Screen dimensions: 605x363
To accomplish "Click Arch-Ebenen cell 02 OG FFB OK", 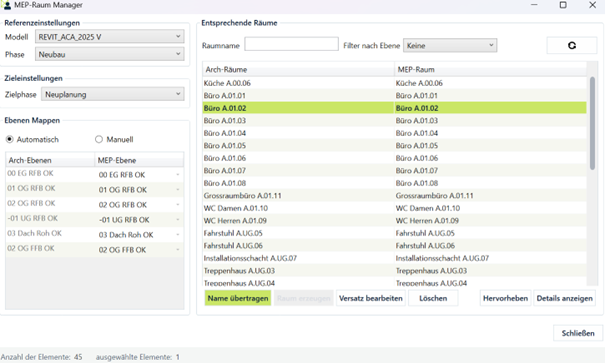I will click(x=50, y=248).
